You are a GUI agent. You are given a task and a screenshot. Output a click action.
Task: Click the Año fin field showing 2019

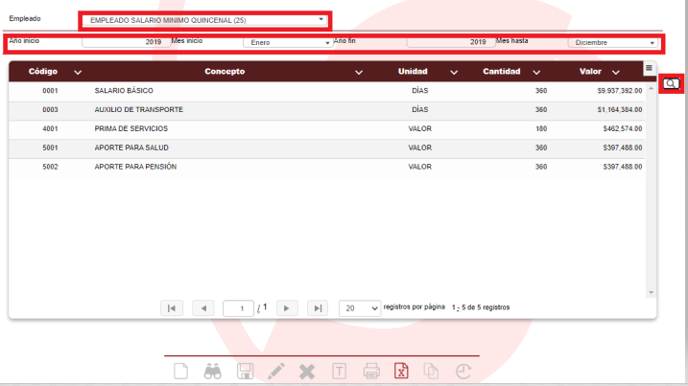tap(451, 42)
